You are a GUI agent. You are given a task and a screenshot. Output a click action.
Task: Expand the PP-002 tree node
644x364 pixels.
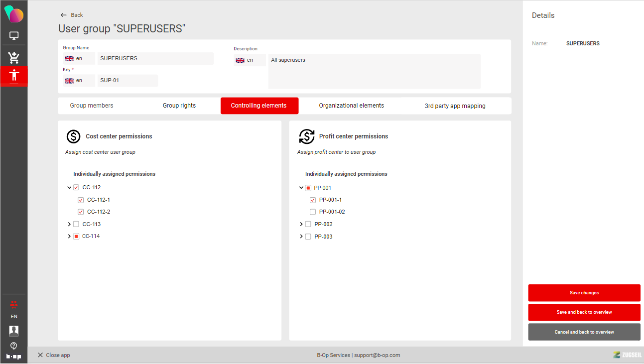[x=301, y=225]
